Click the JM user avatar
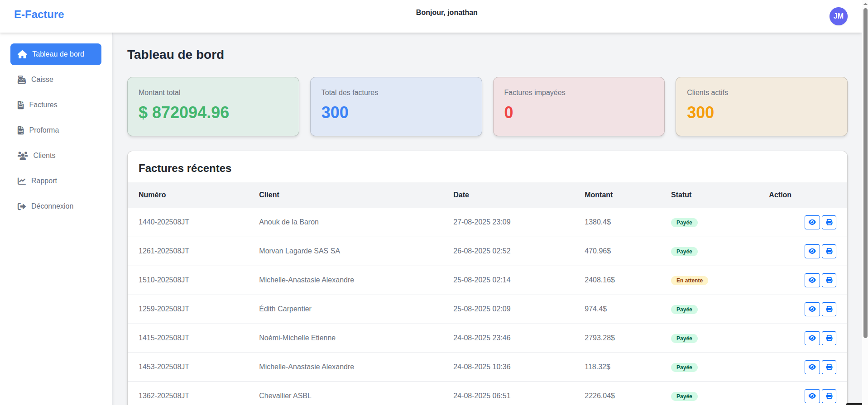 click(x=838, y=16)
